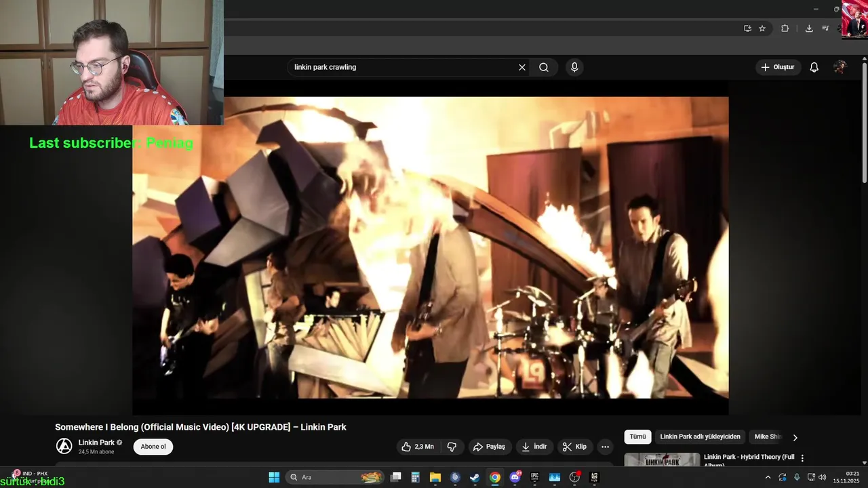Open the browser downloads icon
Screen dimensions: 868x488
coord(809,28)
